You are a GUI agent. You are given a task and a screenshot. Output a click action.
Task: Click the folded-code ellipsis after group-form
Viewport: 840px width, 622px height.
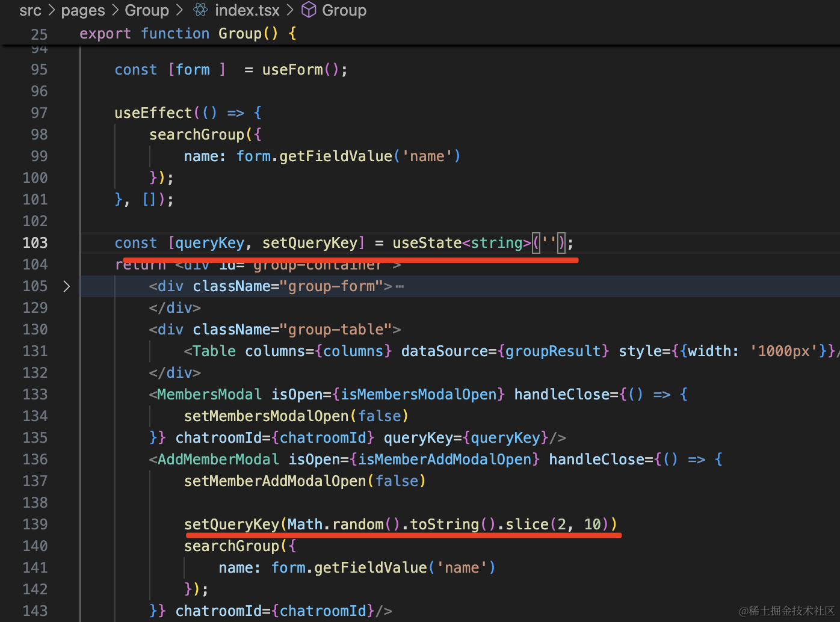(x=400, y=287)
